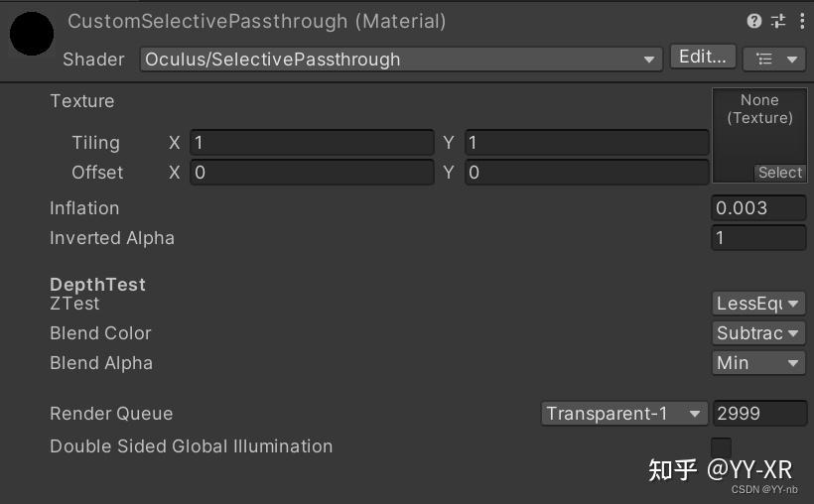Screen dimensions: 814x504
Task: Open the Blend Color dropdown
Action: coord(758,333)
